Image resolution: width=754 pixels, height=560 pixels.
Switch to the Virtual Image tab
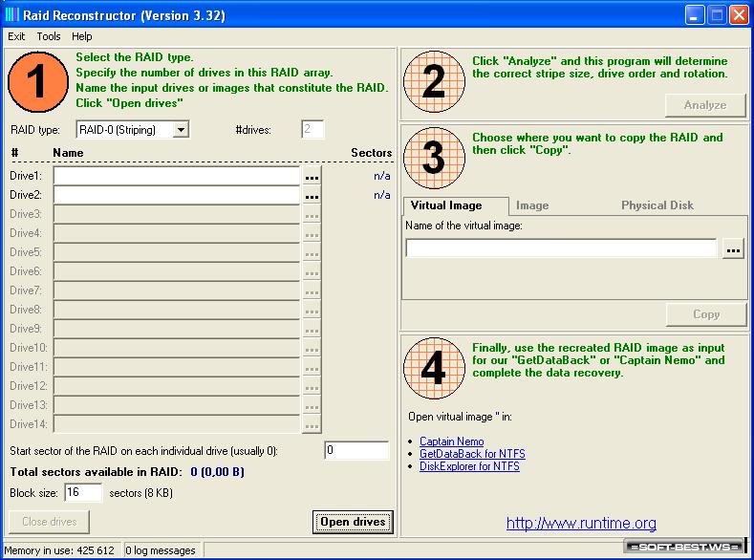[446, 205]
